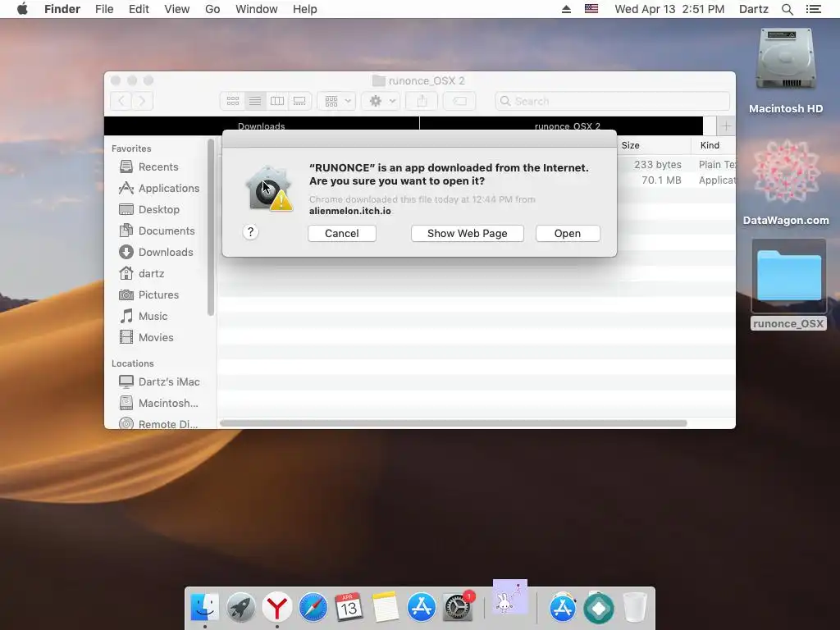
Task: Click the Show Web Page button
Action: 467,233
